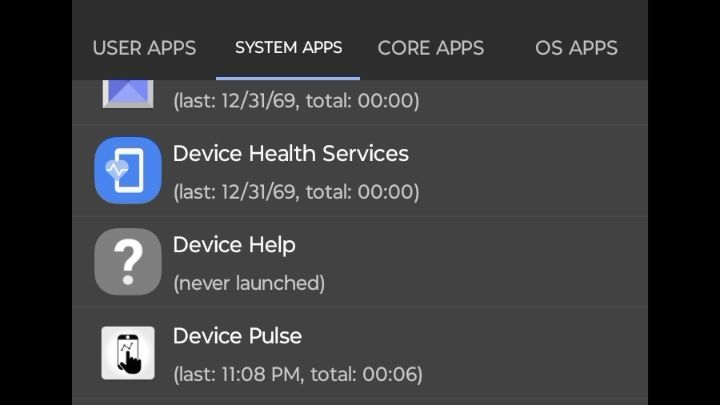
Task: Open the topmost partially visible list row
Action: (360, 102)
